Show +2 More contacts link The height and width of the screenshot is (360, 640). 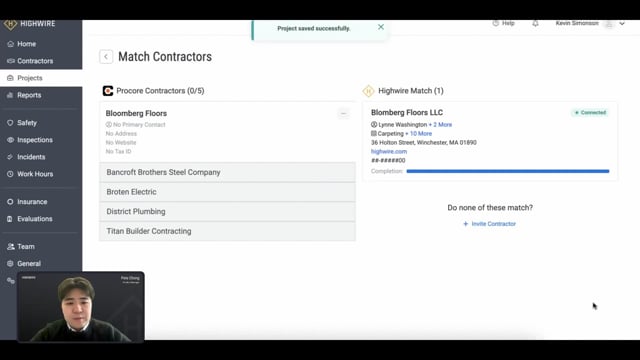coord(440,124)
